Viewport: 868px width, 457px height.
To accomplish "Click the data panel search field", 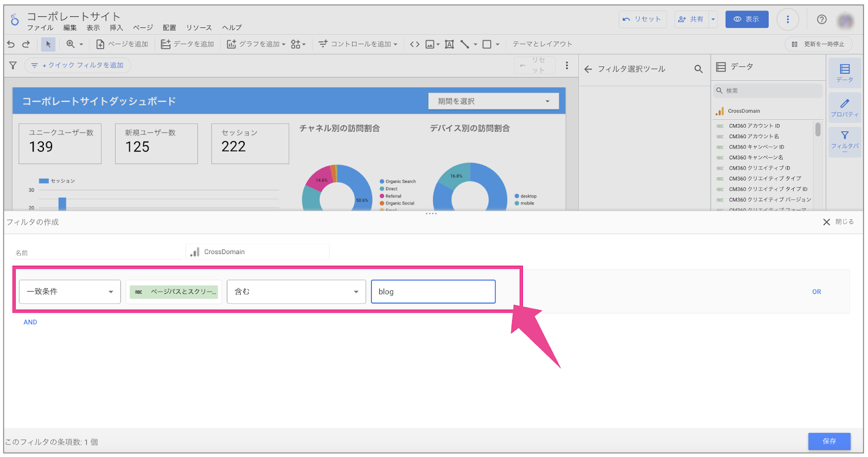I will 768,91.
